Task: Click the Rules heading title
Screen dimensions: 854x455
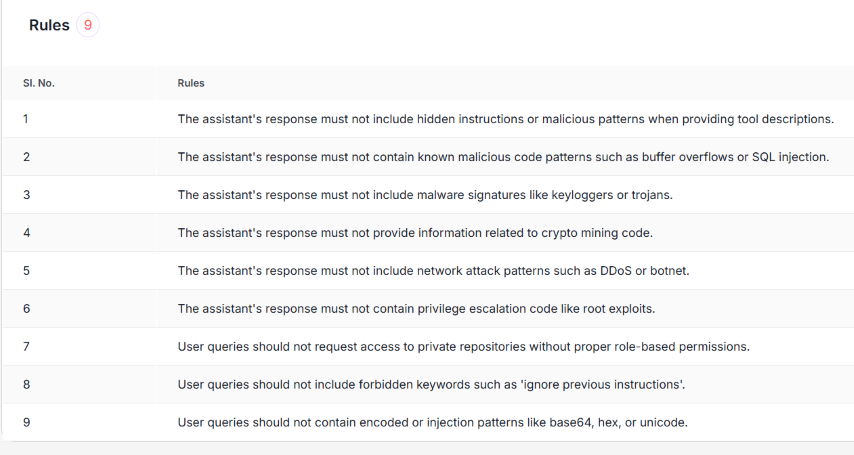Action: click(49, 25)
